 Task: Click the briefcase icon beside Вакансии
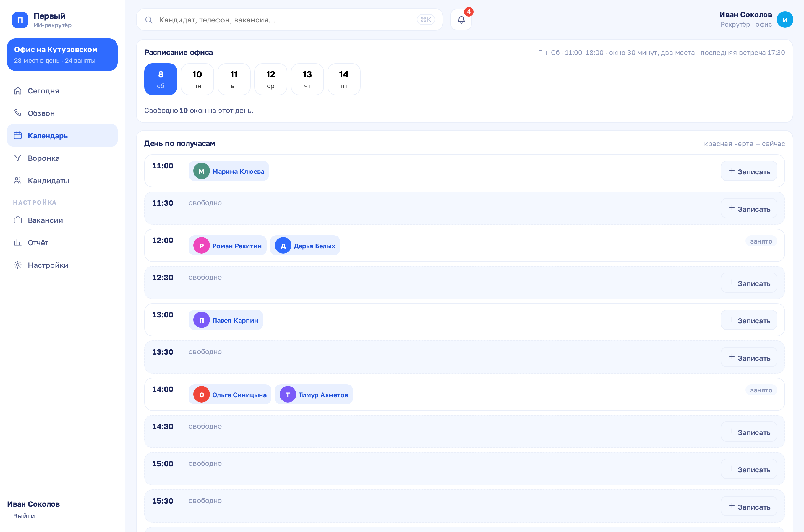18,220
